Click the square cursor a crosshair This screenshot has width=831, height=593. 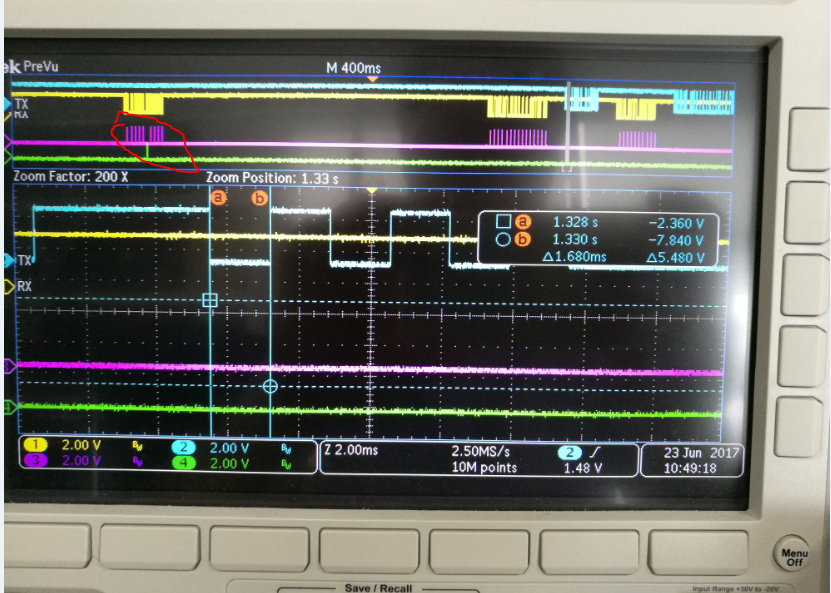tap(210, 300)
